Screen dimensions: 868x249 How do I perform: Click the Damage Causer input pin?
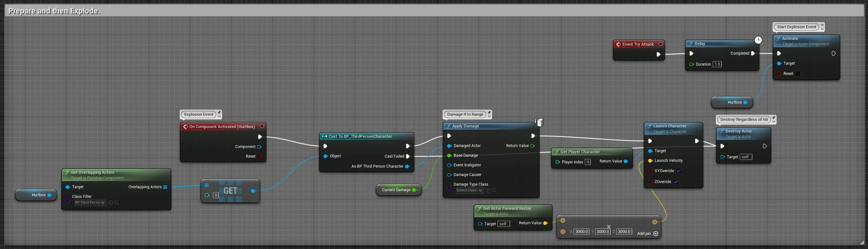(x=449, y=175)
